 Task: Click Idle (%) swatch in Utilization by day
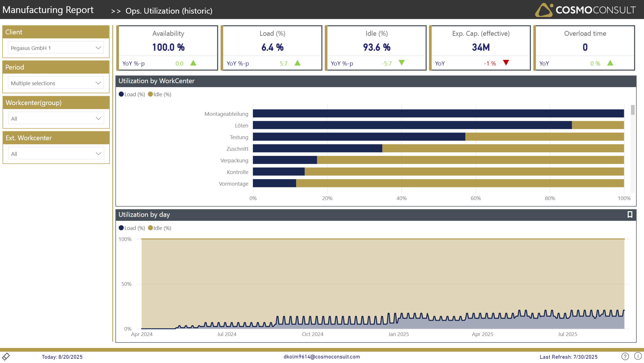151,228
